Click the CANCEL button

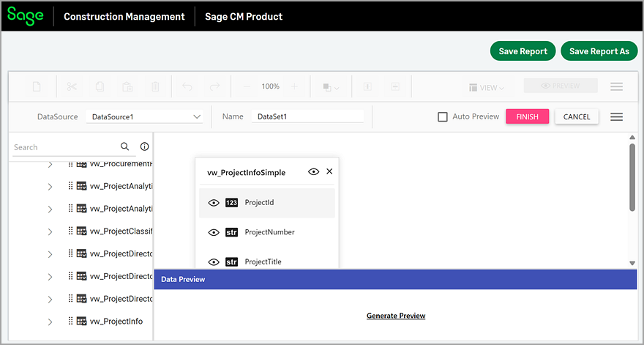coord(577,116)
